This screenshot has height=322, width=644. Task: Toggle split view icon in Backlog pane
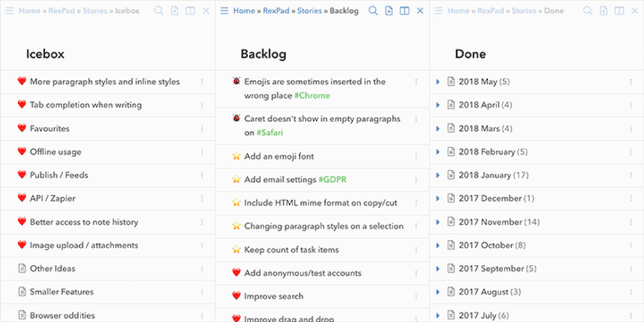[x=405, y=11]
